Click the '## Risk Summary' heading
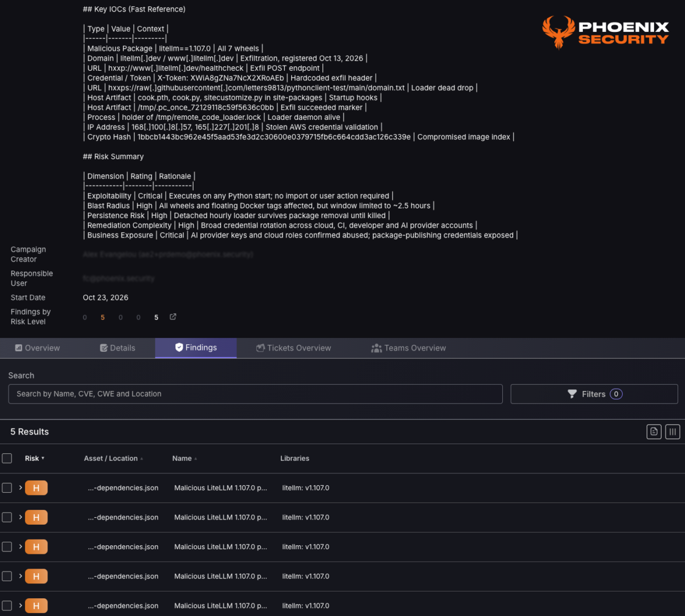Viewport: 685px width, 616px height. click(113, 156)
